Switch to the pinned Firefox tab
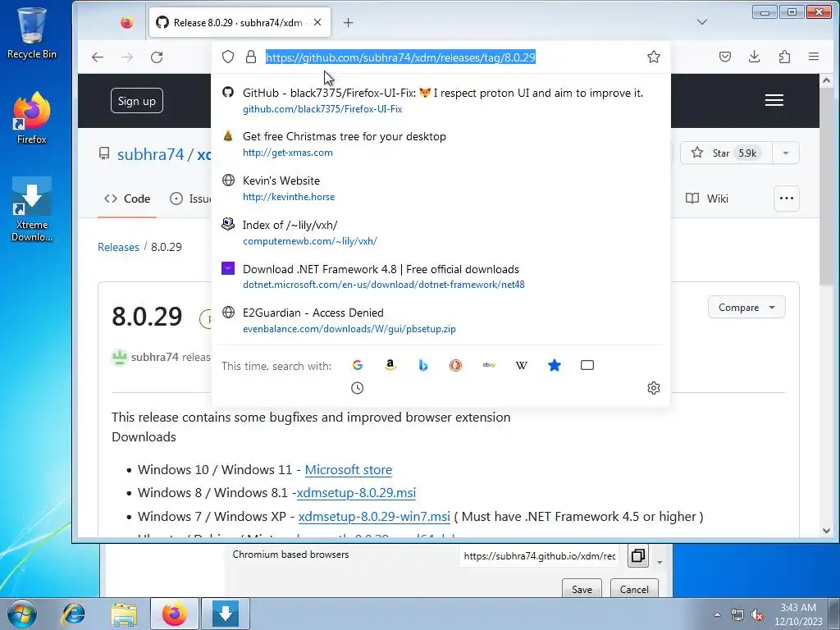 127,22
